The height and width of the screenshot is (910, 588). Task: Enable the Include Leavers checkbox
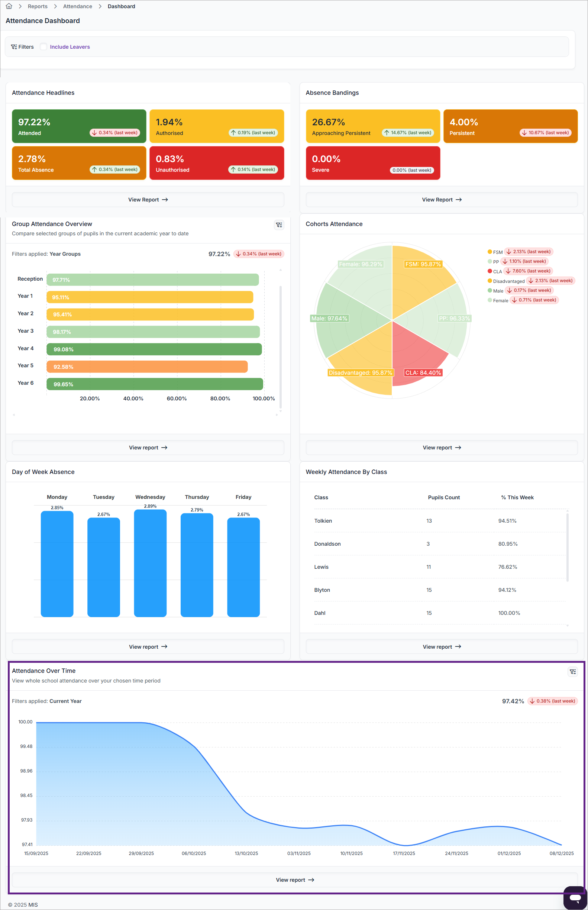point(43,46)
